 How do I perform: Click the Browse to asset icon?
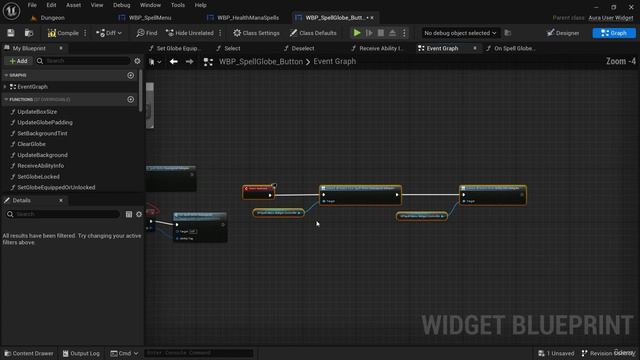click(x=29, y=33)
